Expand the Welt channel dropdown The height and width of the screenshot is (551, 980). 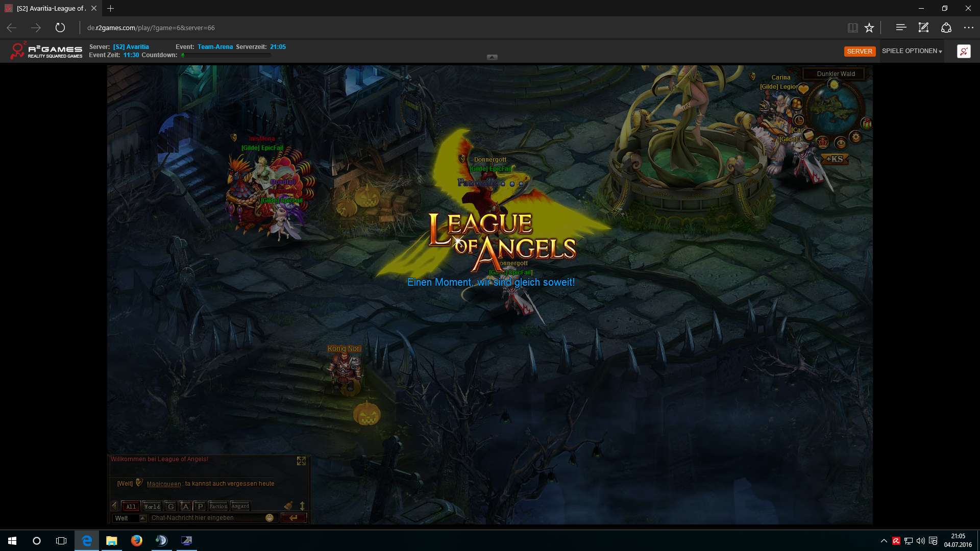pyautogui.click(x=143, y=518)
